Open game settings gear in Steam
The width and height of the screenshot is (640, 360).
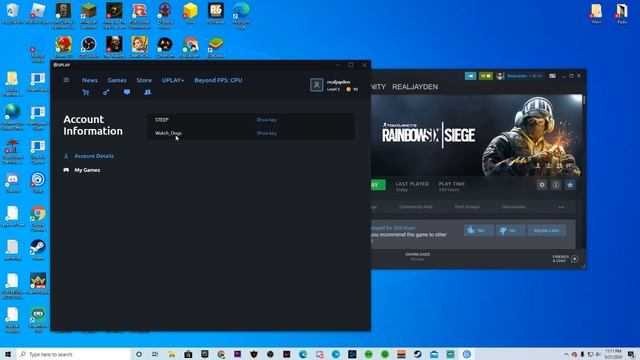tap(542, 185)
